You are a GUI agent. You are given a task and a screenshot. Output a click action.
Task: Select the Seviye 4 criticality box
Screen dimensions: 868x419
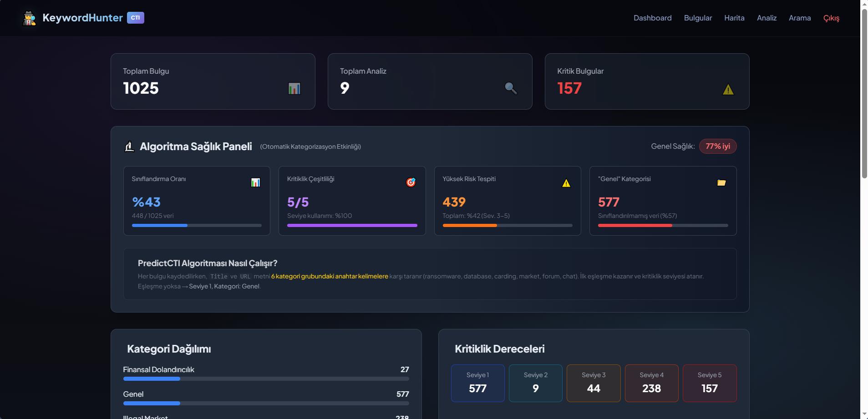point(651,383)
